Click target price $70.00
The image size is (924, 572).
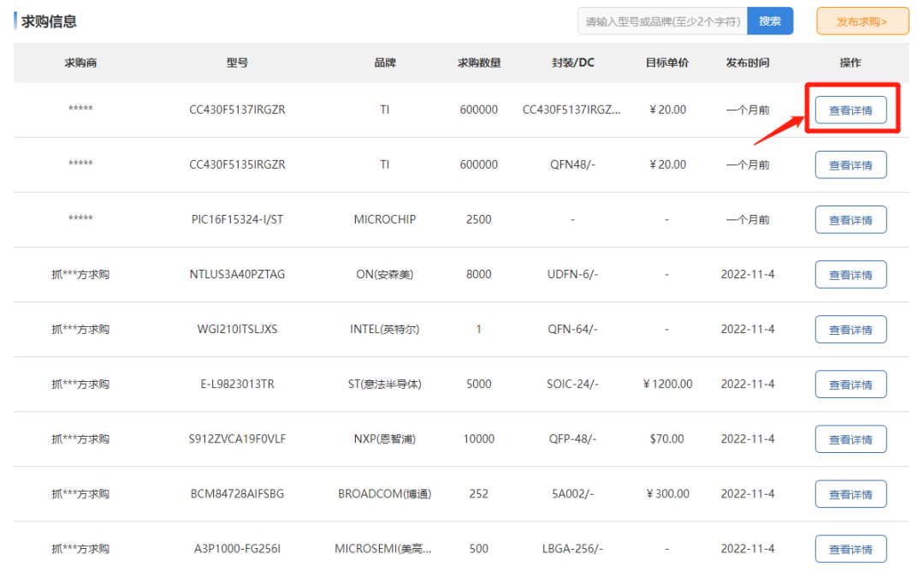point(667,438)
